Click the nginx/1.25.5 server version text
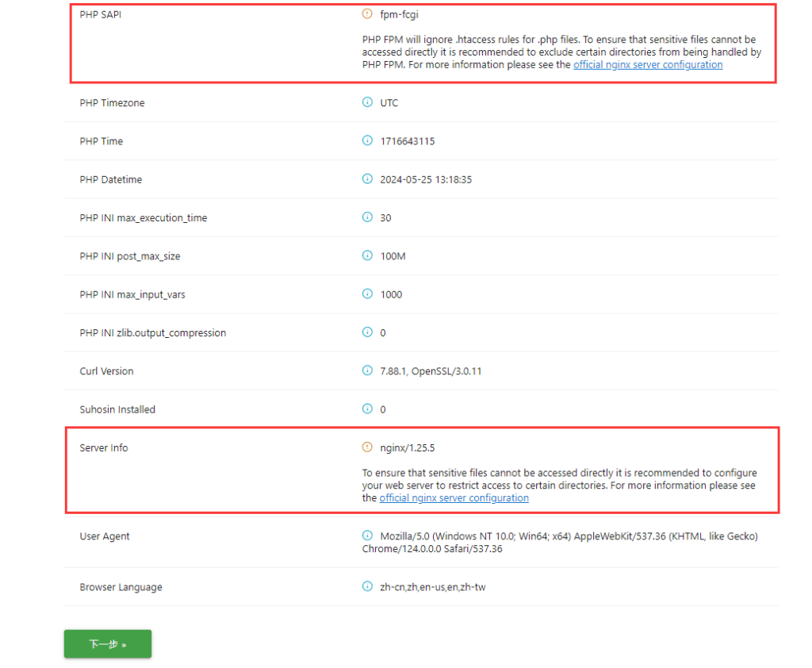 coord(407,448)
